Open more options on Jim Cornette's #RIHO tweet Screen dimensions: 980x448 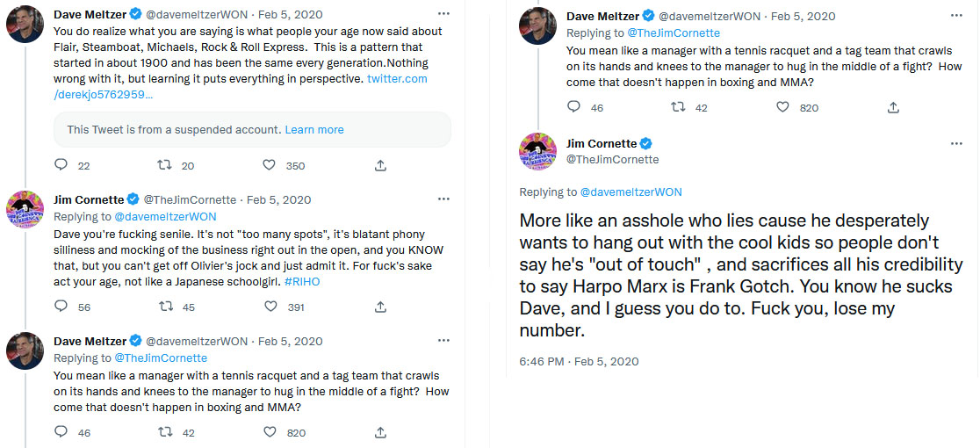444,200
